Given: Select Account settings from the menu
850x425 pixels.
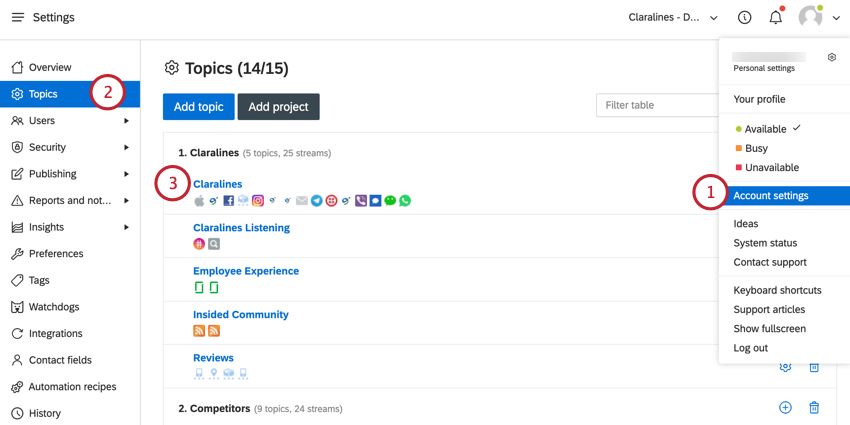Looking at the screenshot, I should [771, 196].
